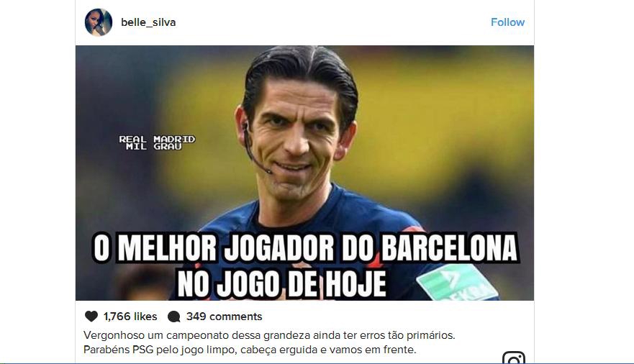Follow the belle_silva account
This screenshot has height=364, width=634.
(507, 22)
